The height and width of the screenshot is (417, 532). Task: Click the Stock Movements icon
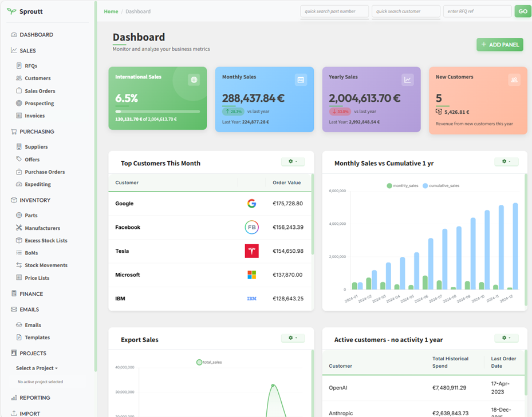[x=20, y=265]
